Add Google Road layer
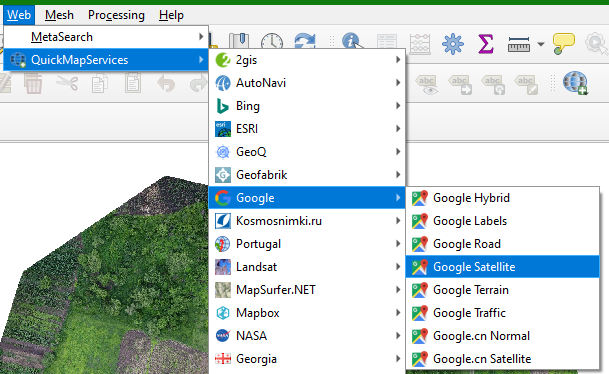609x374 pixels. pos(503,244)
